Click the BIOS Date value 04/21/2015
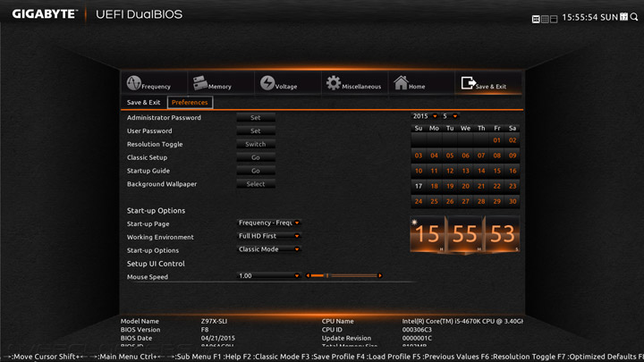 click(217, 338)
